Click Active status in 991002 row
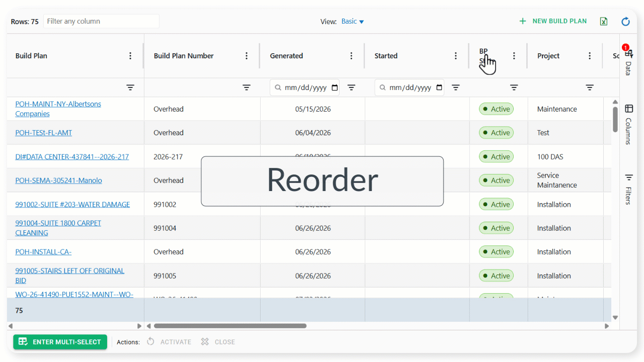The width and height of the screenshot is (644, 362). pos(496,204)
